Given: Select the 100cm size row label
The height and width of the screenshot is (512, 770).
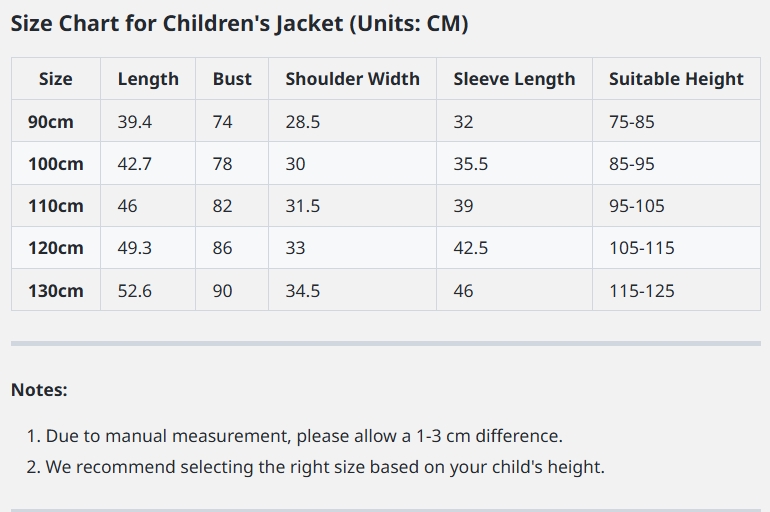Looking at the screenshot, I should point(56,164).
